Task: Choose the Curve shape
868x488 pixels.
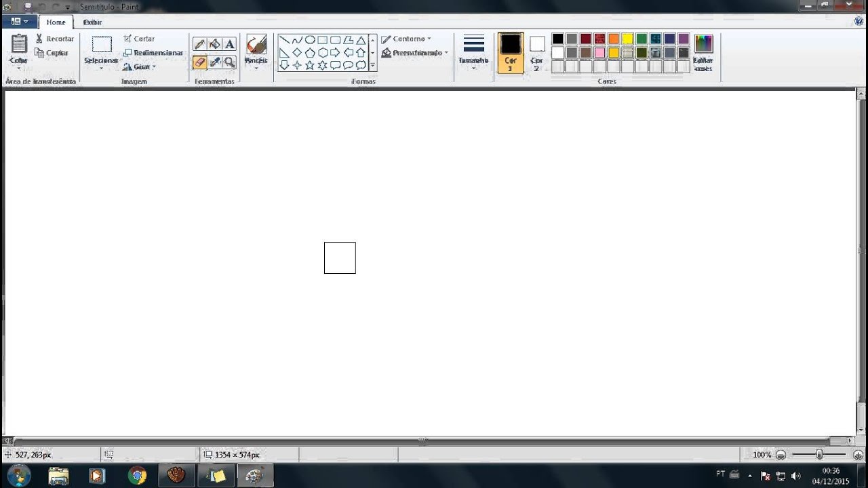Action: 297,40
